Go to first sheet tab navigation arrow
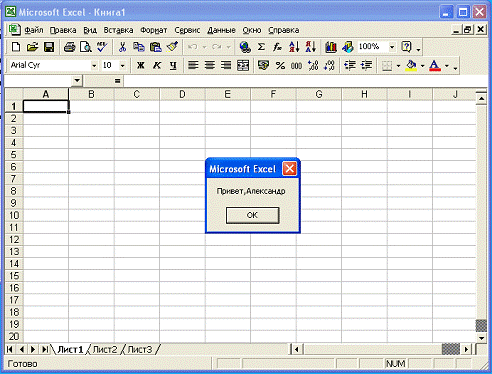Image resolution: width=492 pixels, height=374 pixels. (10, 349)
